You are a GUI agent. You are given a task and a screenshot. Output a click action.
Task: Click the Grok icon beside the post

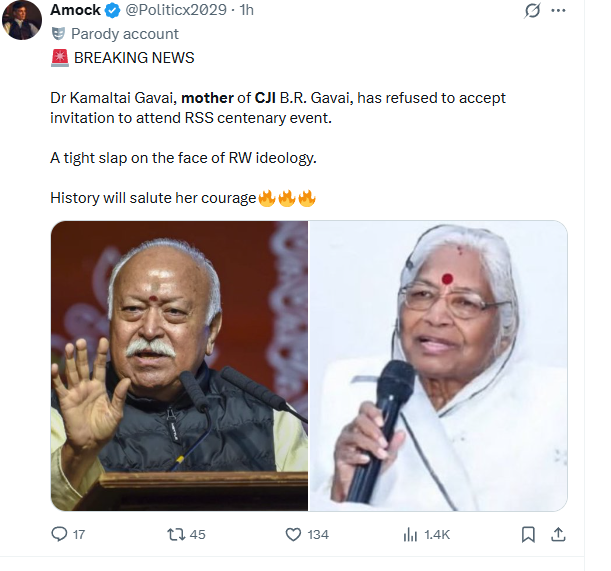(x=534, y=11)
